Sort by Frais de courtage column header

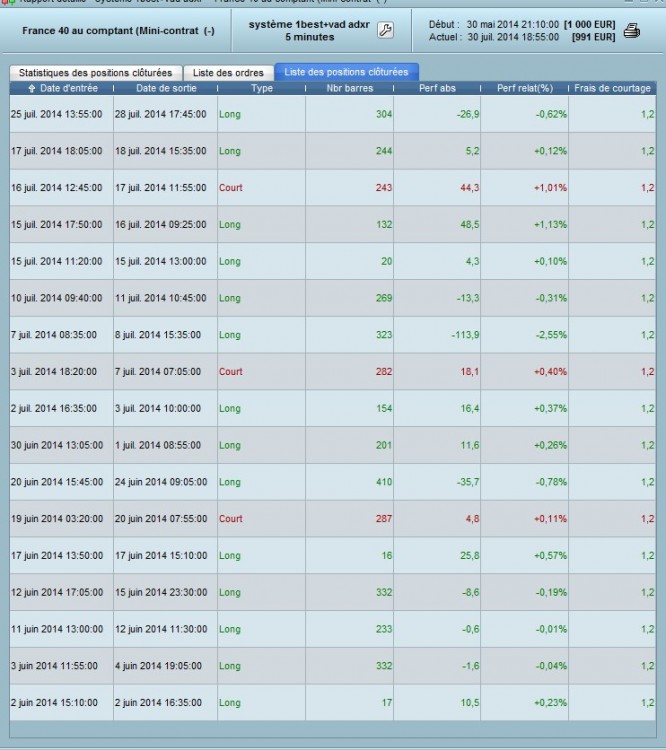pos(612,88)
